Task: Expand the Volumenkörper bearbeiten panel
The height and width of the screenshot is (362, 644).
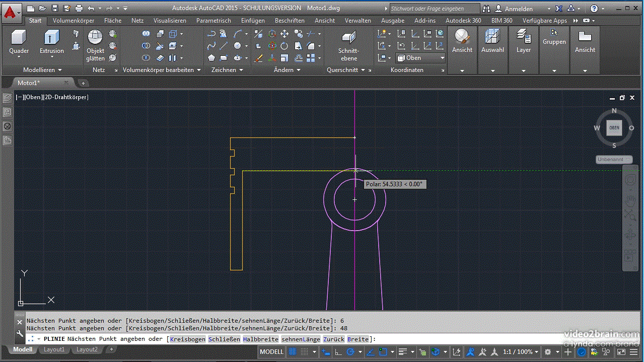Action: 162,70
